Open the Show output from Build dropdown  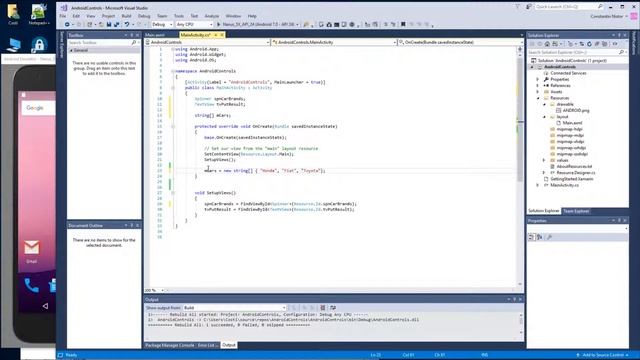[x=235, y=308]
